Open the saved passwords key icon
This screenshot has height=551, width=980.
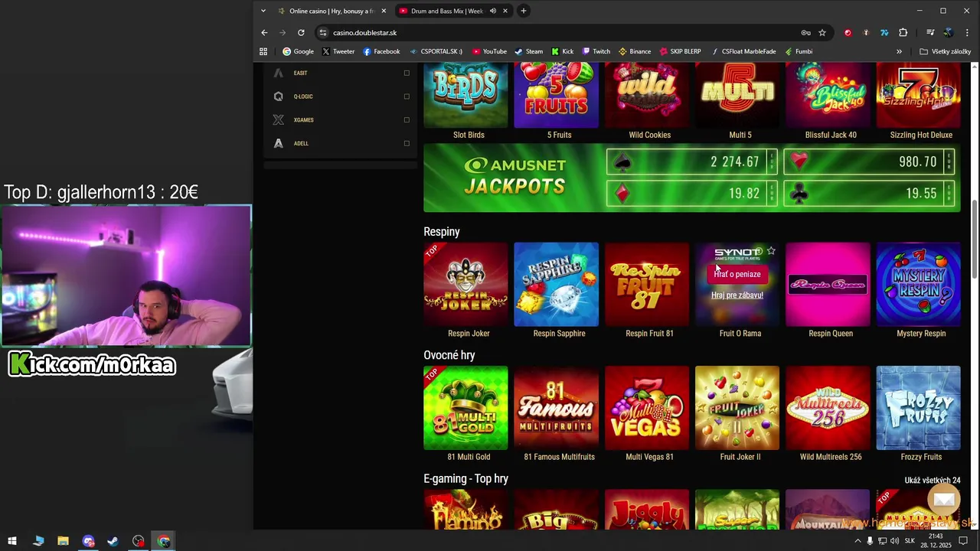point(805,33)
